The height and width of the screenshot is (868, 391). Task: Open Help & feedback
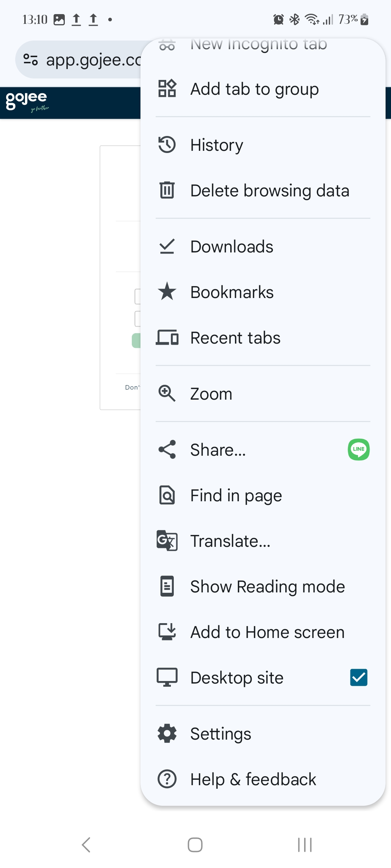pos(253,779)
